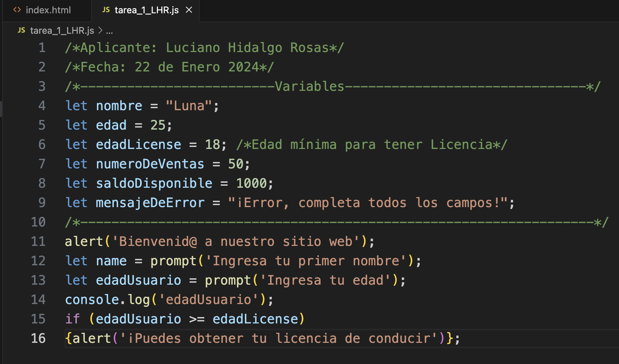Click the string 'Bienvenid@ a nuestro sitio web'
This screenshot has height=364, width=619.
click(x=236, y=242)
